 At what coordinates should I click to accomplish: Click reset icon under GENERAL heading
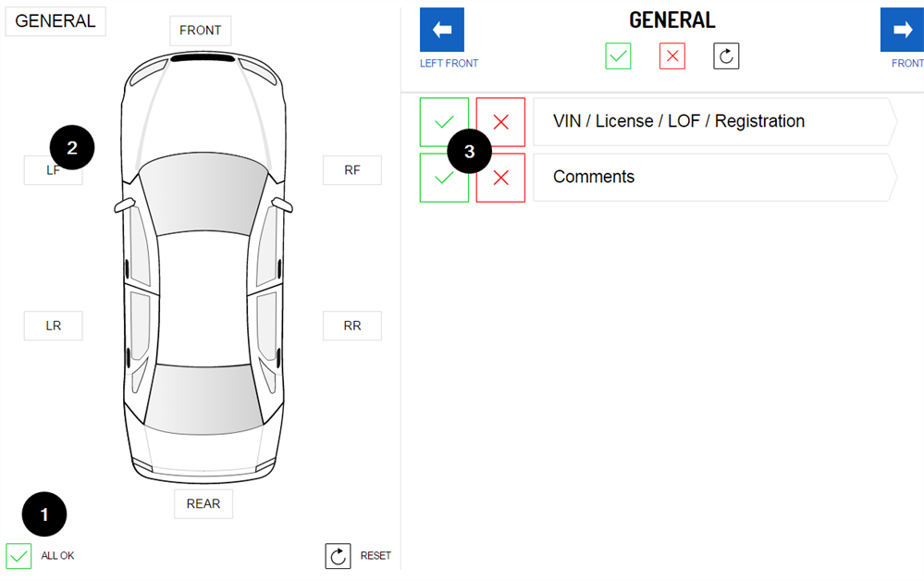(x=726, y=56)
